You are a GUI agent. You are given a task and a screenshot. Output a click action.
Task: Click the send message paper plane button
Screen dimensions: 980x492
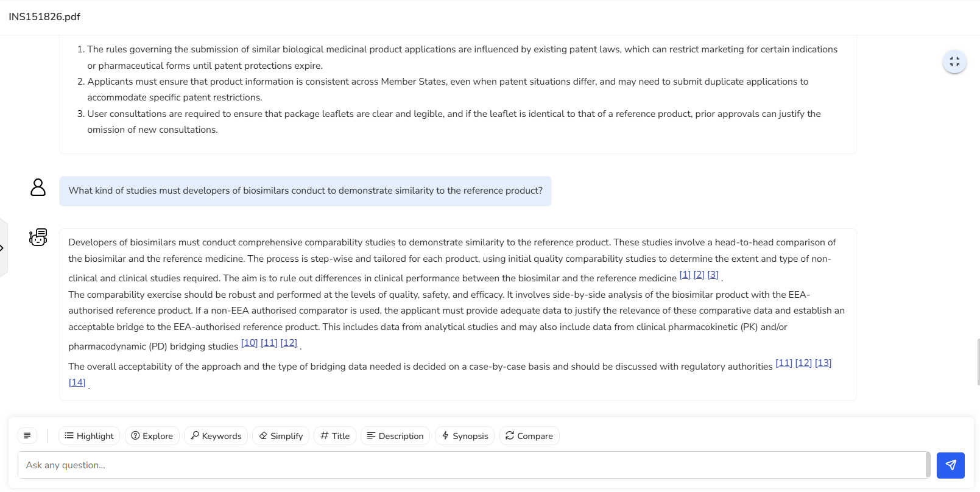950,465
